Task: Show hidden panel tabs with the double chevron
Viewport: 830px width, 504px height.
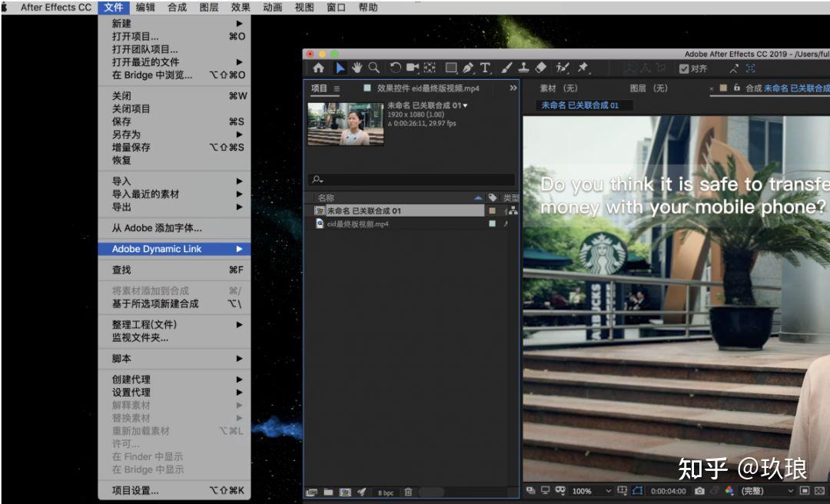Action: tap(513, 88)
